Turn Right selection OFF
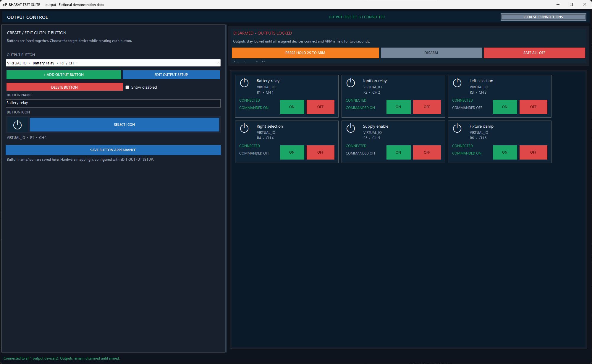The height and width of the screenshot is (364, 592). pos(320,152)
